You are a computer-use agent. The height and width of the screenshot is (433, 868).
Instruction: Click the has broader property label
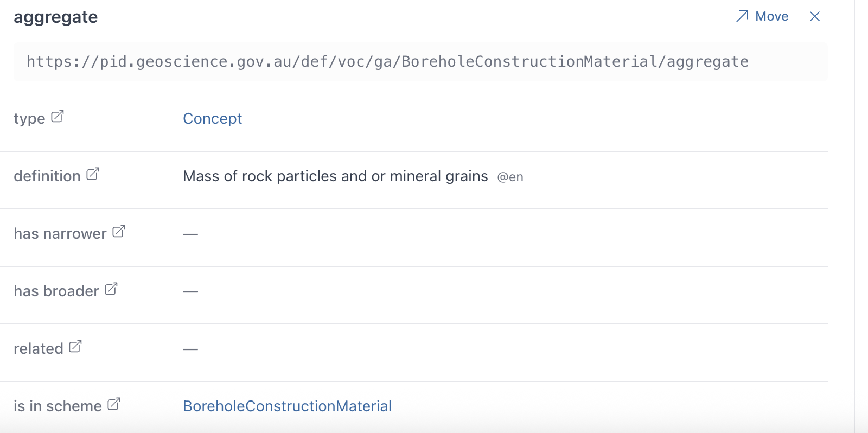click(x=56, y=291)
